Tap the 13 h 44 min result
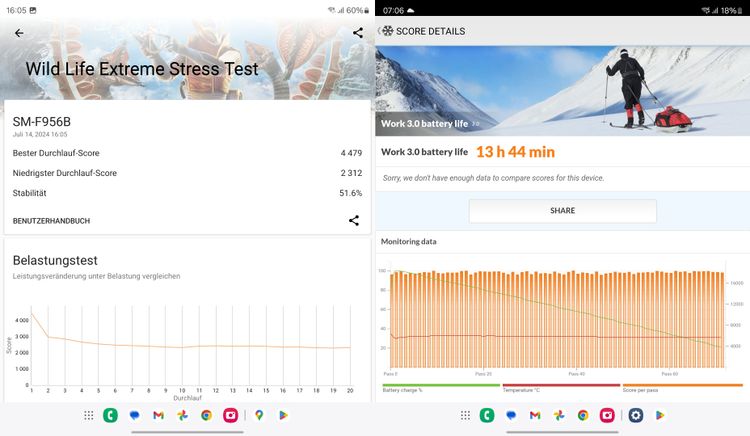750x436 pixels. click(x=515, y=152)
